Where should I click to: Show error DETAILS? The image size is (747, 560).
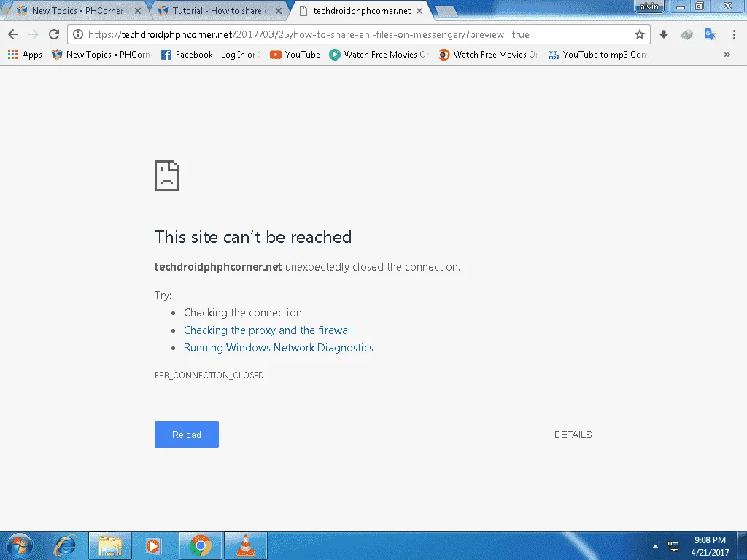tap(573, 435)
